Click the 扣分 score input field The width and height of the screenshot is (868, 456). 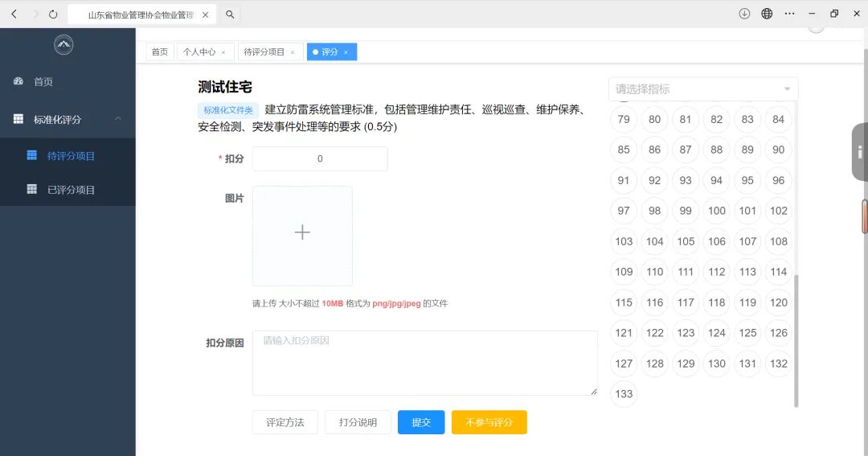pyautogui.click(x=320, y=158)
